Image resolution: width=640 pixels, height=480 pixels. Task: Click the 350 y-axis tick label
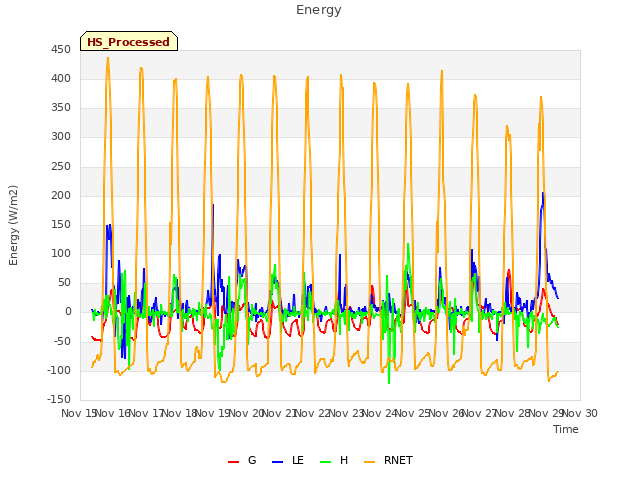pos(61,107)
